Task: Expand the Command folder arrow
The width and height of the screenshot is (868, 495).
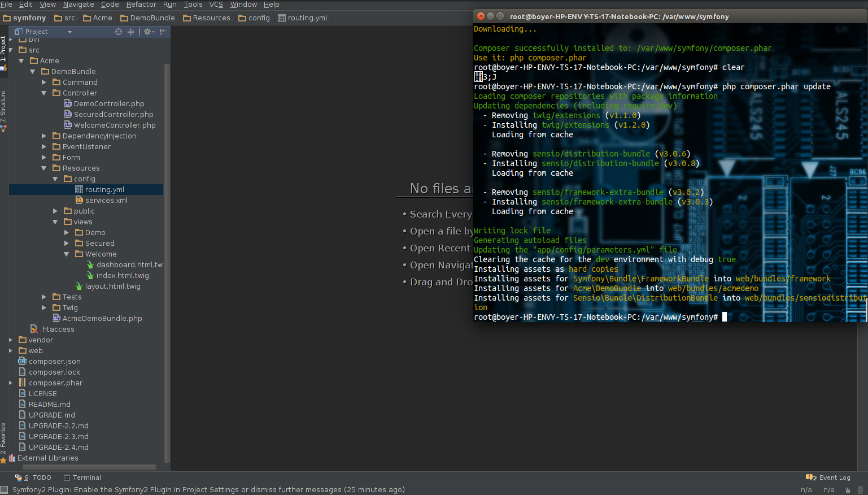Action: [x=44, y=82]
